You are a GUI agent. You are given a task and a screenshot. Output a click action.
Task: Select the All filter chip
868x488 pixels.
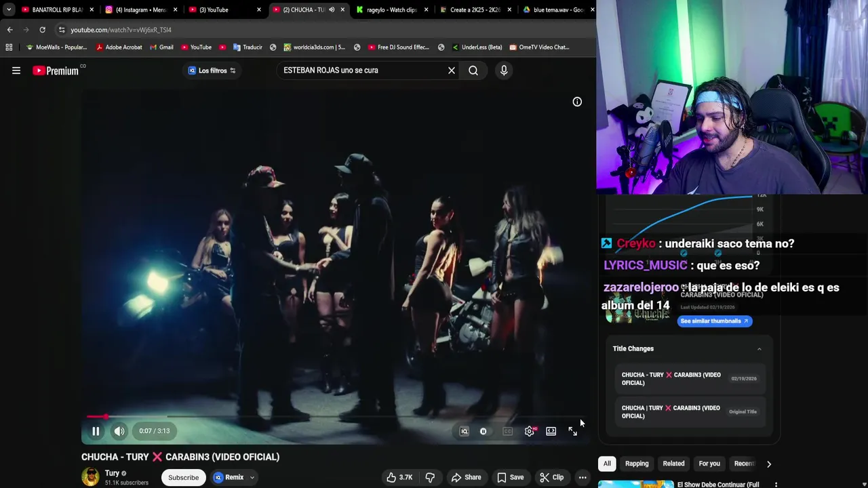[607, 464]
